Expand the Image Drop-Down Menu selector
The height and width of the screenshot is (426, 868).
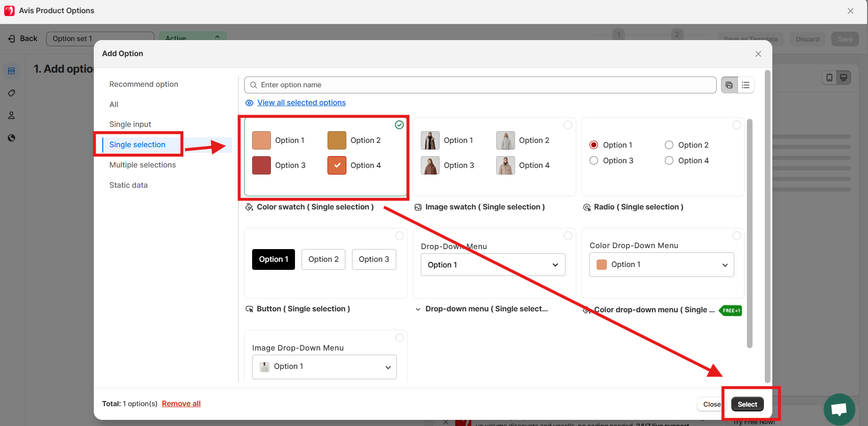click(x=324, y=367)
